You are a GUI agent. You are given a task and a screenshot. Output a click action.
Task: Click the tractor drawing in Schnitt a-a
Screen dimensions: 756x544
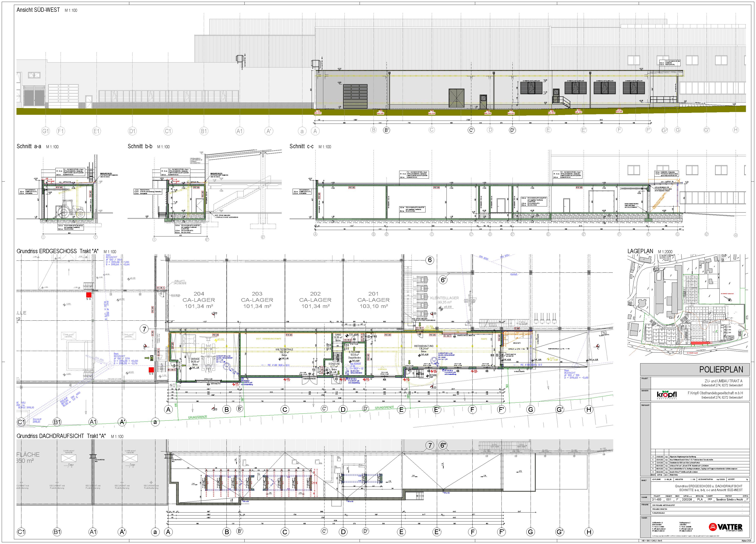[x=71, y=209]
